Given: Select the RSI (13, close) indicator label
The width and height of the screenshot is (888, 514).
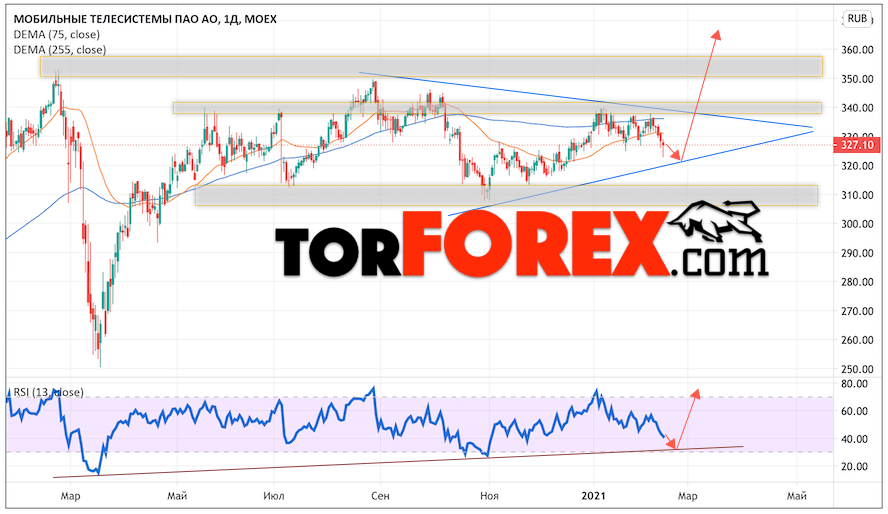Looking at the screenshot, I should coord(49,392).
